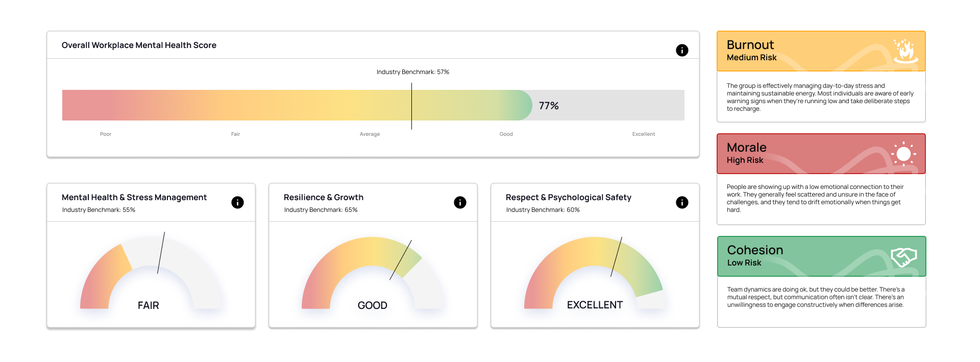The image size is (980, 362).
Task: Click the EXCELLENT gauge rating
Action: coord(595,305)
